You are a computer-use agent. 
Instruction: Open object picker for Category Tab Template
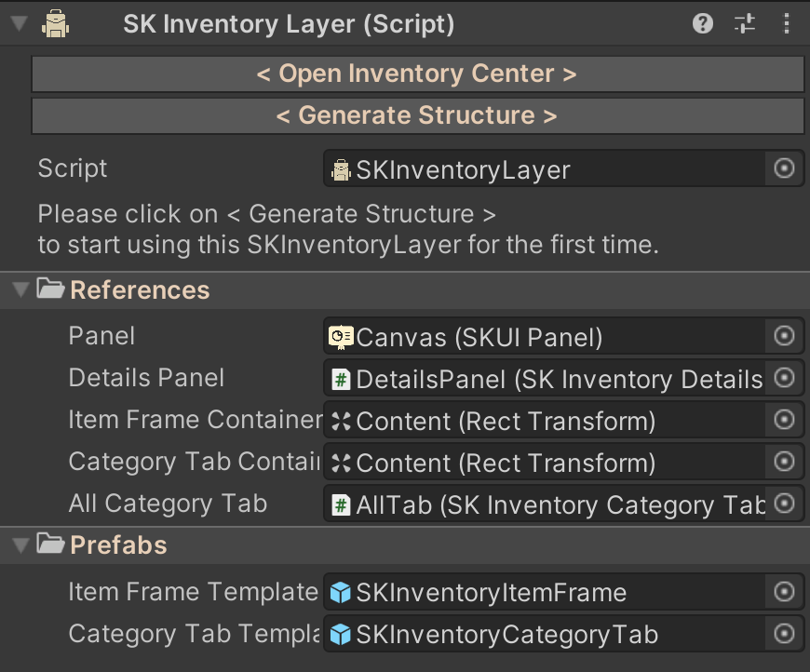pos(784,634)
